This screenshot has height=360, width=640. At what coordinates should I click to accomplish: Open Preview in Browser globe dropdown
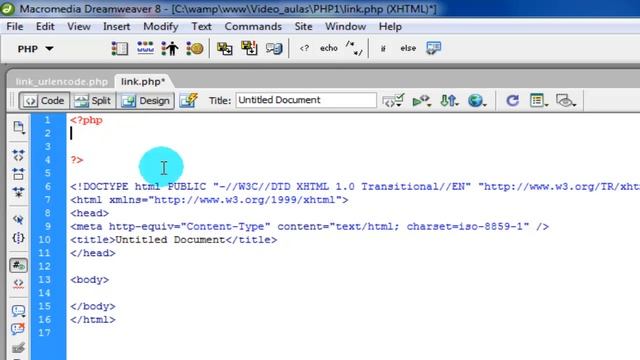477,100
